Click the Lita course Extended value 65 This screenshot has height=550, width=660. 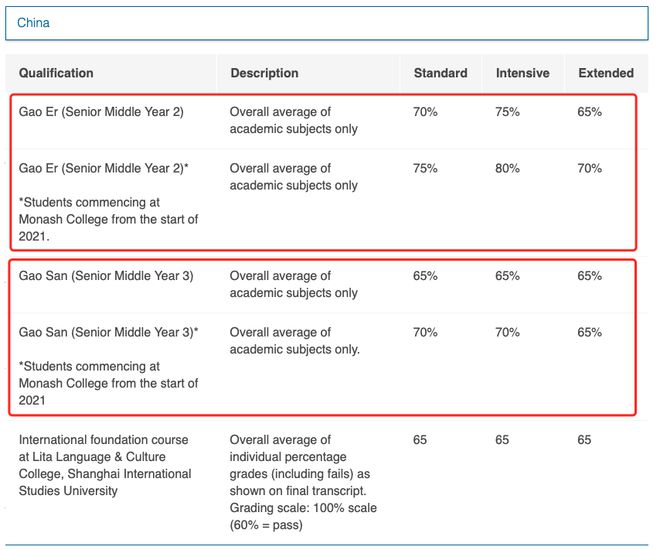584,440
